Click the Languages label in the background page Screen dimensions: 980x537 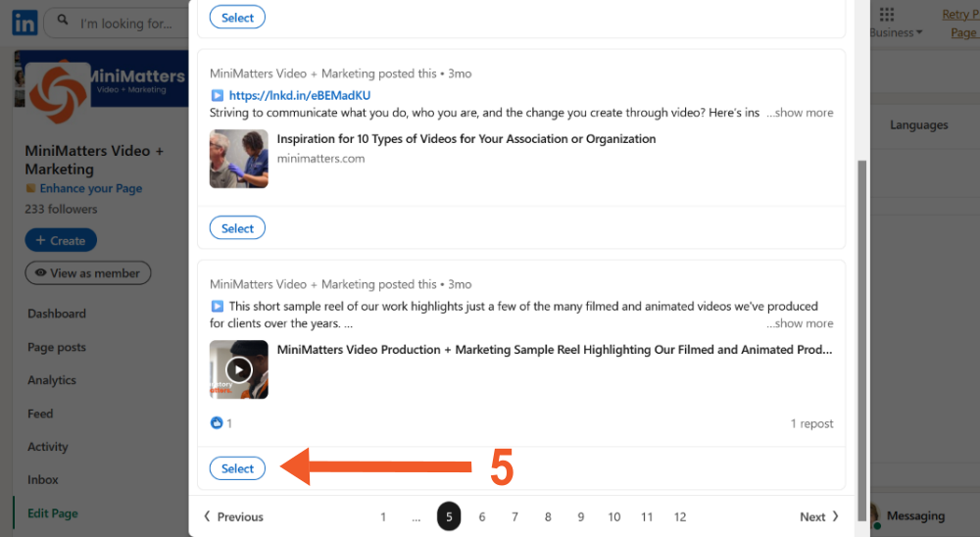pyautogui.click(x=919, y=125)
